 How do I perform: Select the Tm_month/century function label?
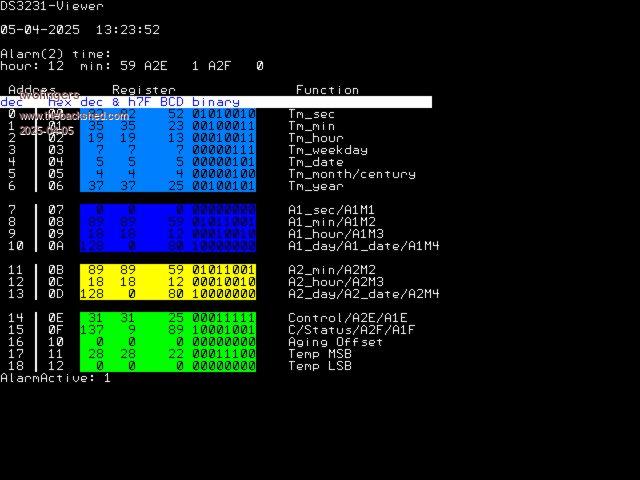(352, 174)
